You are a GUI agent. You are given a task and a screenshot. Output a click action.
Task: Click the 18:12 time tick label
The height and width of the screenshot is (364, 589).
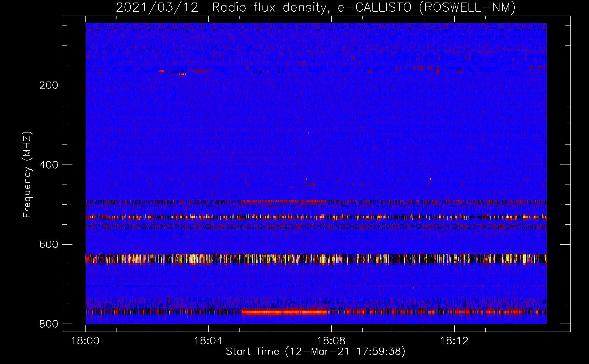(454, 341)
